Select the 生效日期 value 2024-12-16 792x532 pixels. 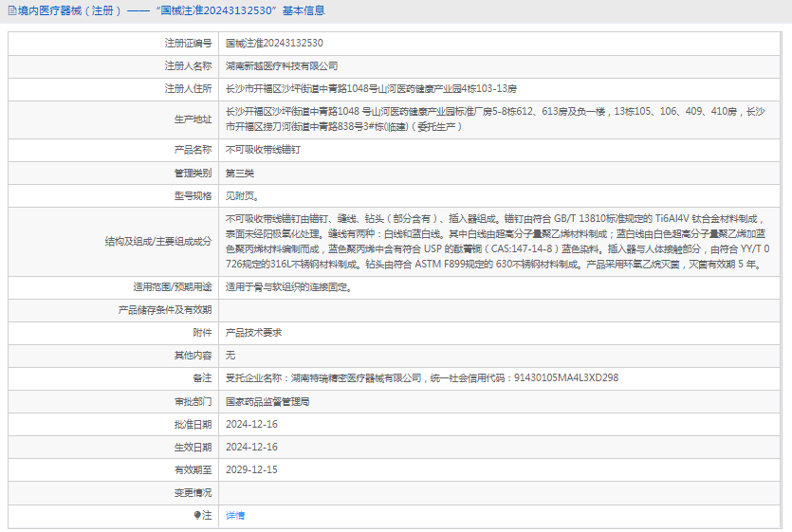(251, 447)
